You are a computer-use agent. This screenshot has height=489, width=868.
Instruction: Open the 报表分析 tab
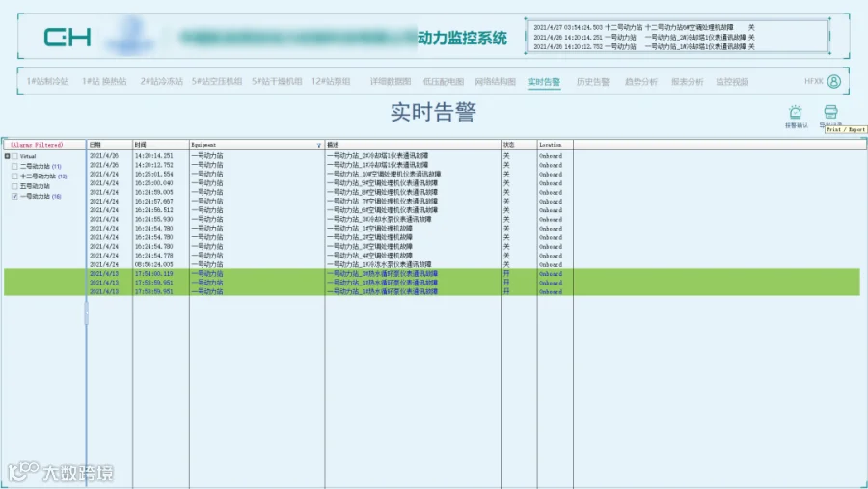688,81
